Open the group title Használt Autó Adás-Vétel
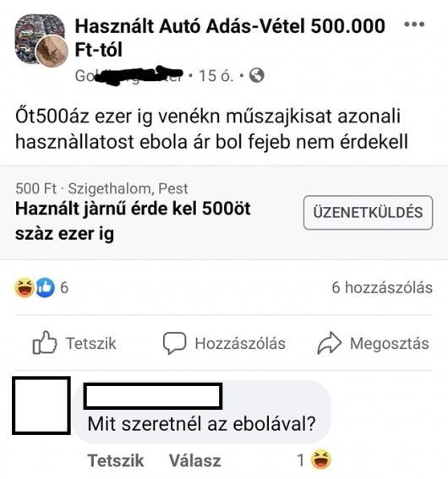Image resolution: width=448 pixels, height=479 pixels. 230,37
